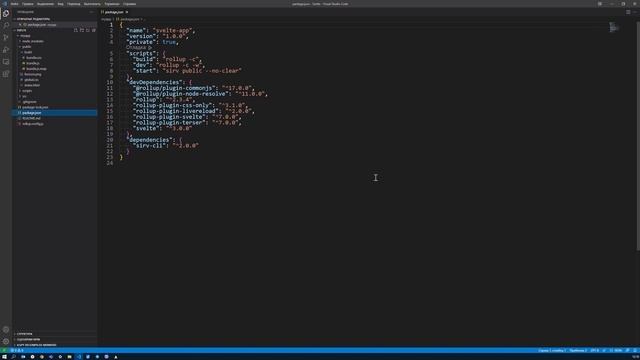Close package.json in Open Editors list
This screenshot has width=640, height=360.
20,24
